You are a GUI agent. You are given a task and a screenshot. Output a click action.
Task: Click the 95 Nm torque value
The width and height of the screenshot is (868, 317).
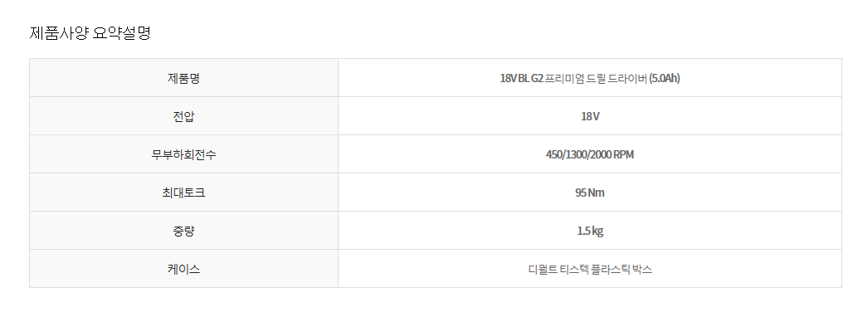pyautogui.click(x=590, y=193)
